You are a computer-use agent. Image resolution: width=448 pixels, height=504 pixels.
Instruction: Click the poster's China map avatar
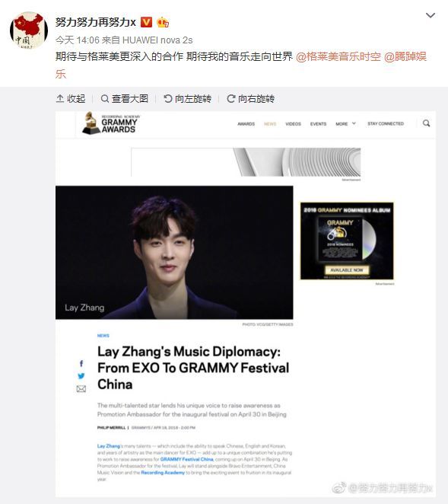coord(29,30)
